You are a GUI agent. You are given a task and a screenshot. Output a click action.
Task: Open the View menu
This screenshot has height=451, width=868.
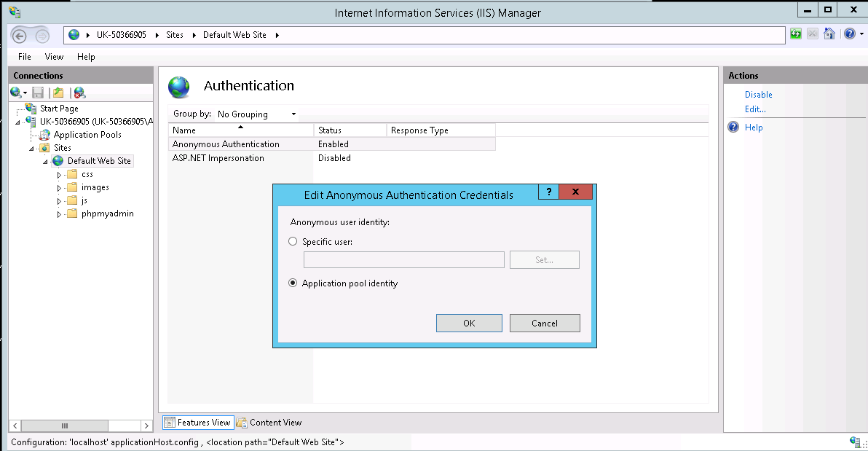(x=54, y=57)
